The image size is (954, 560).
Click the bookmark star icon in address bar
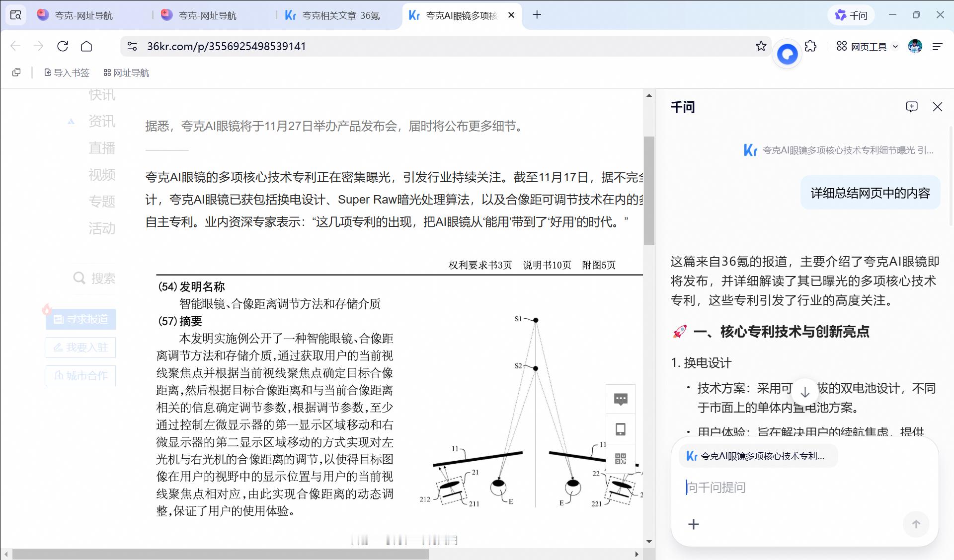point(761,46)
